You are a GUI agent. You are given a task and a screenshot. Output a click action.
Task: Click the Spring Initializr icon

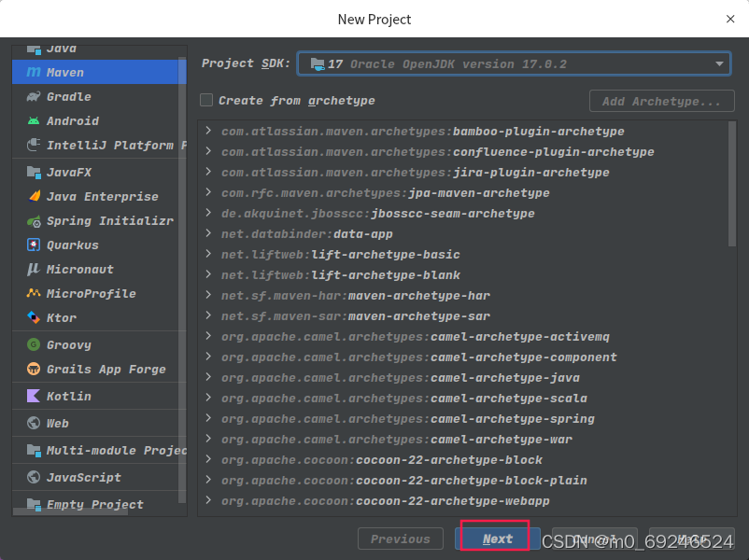pos(34,221)
